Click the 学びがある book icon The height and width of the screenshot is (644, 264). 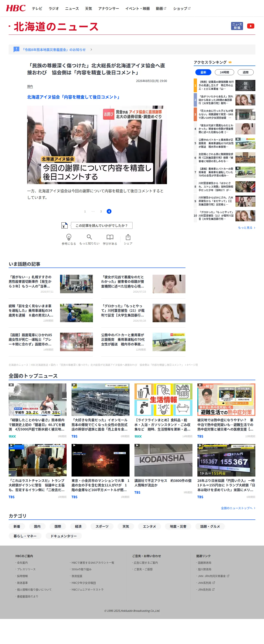click(x=110, y=237)
